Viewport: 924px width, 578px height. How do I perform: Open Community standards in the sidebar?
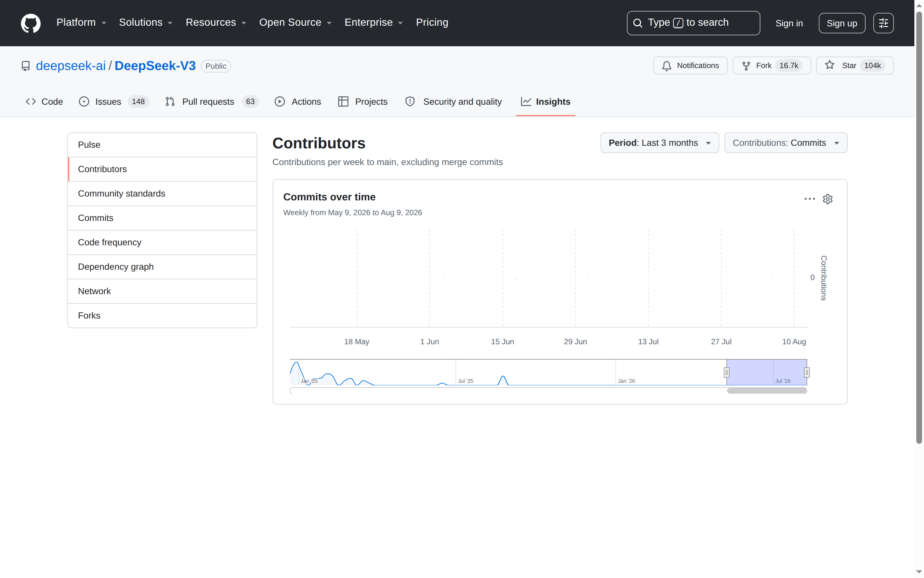pyautogui.click(x=162, y=194)
